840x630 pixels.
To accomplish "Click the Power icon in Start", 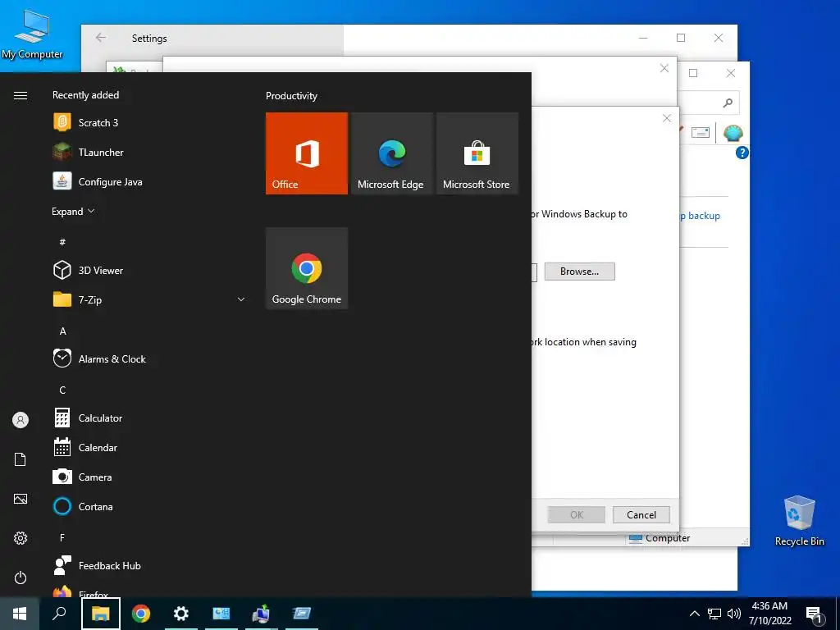I will coord(21,577).
